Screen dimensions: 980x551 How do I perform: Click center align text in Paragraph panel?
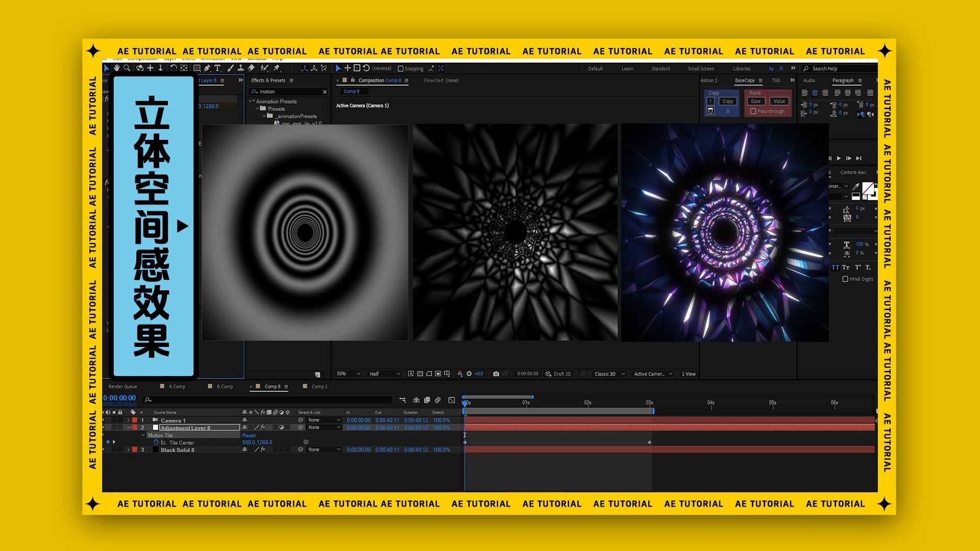(815, 93)
